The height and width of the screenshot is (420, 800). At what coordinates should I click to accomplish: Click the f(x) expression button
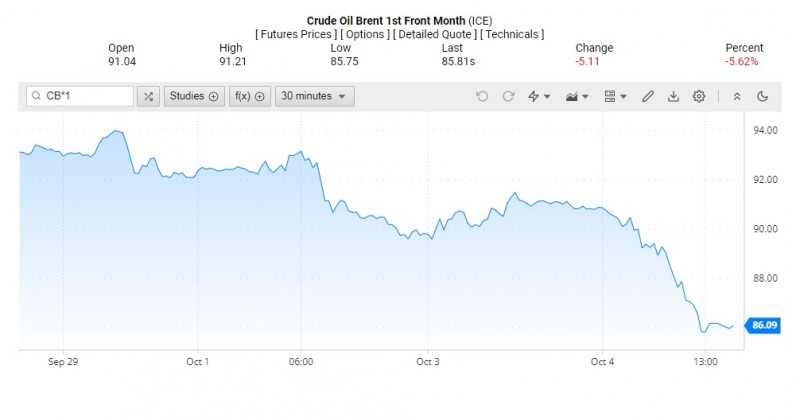[x=249, y=96]
